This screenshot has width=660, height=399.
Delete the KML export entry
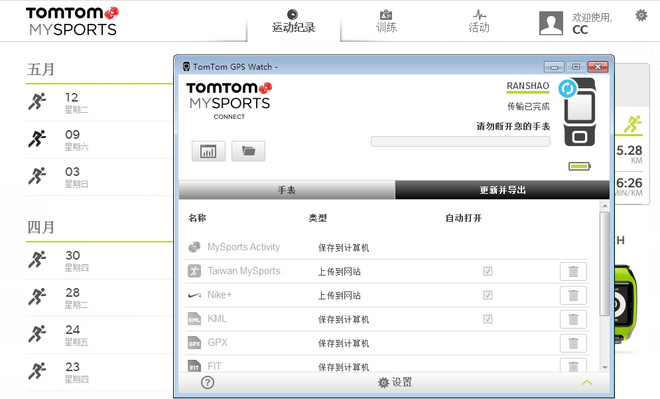coord(573,319)
